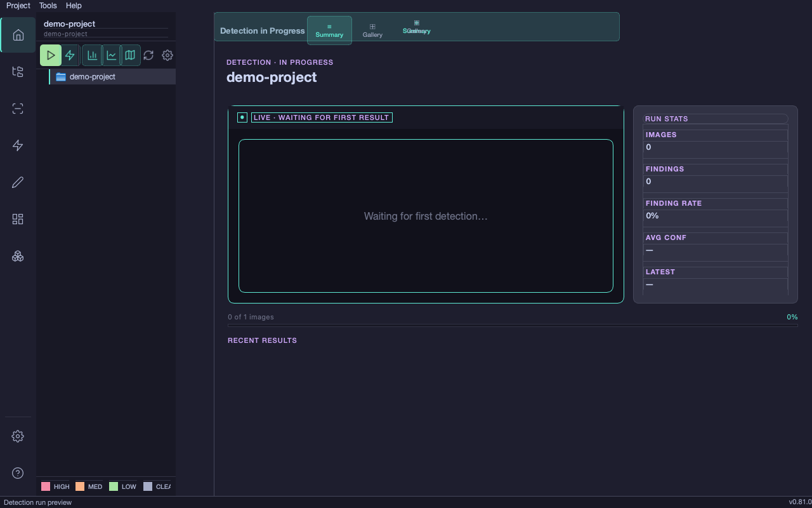Click the live indicator dot icon

(242, 117)
